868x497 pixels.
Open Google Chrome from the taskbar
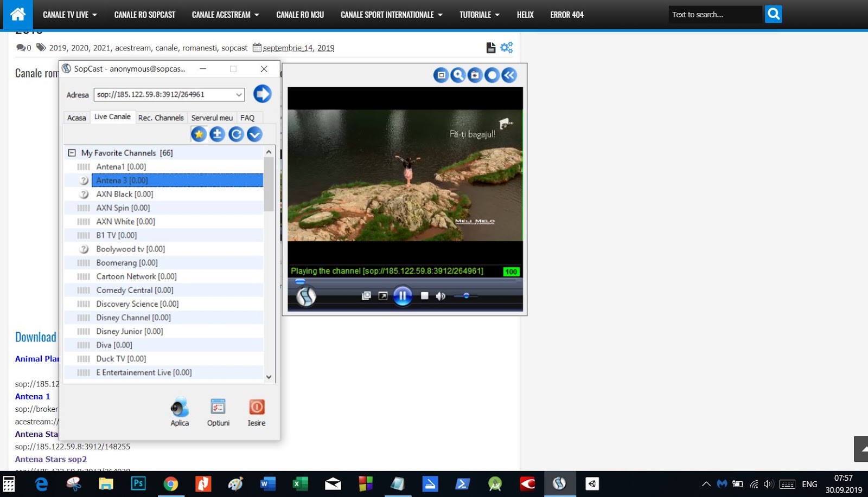(171, 483)
